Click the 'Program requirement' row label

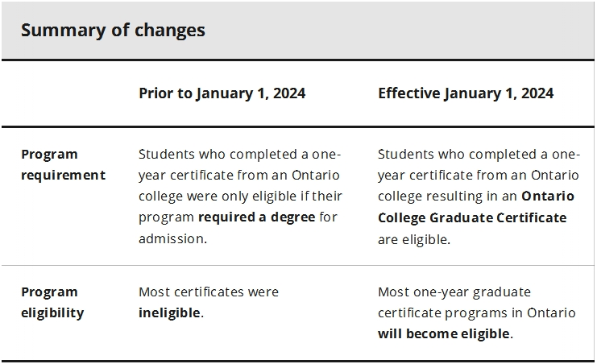pyautogui.click(x=63, y=164)
